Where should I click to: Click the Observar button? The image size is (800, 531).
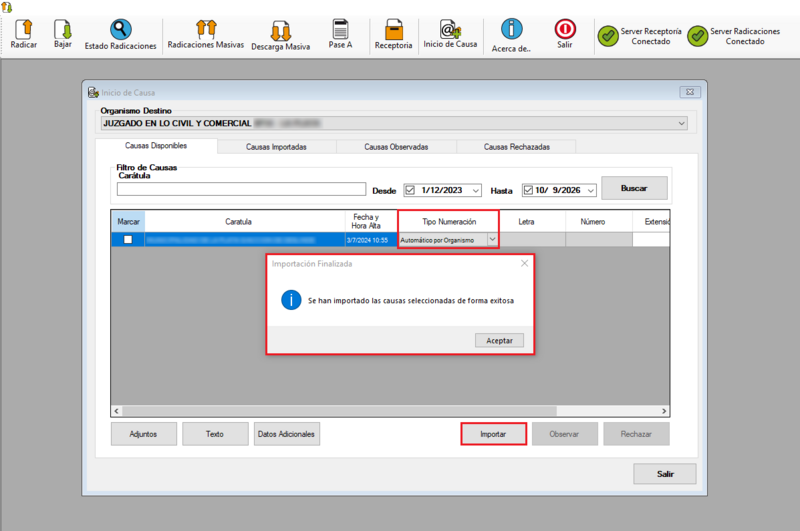pos(564,434)
